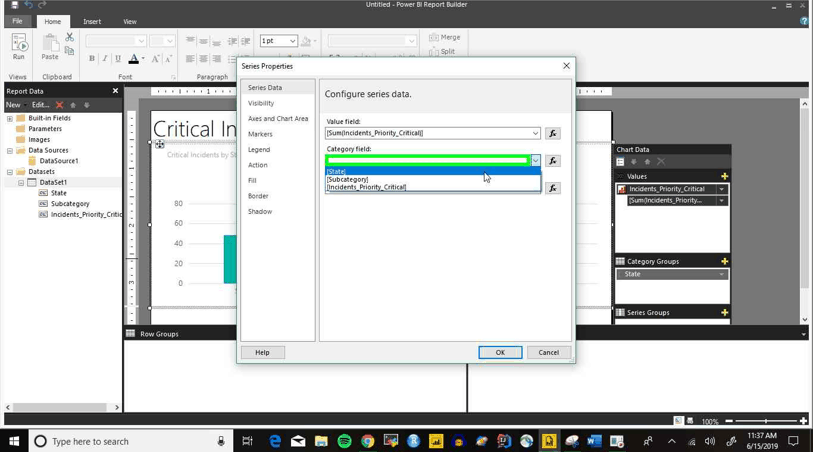This screenshot has width=814, height=452.
Task: Choose [Incidents_Priority_Critical] from category list
Action: (x=433, y=187)
